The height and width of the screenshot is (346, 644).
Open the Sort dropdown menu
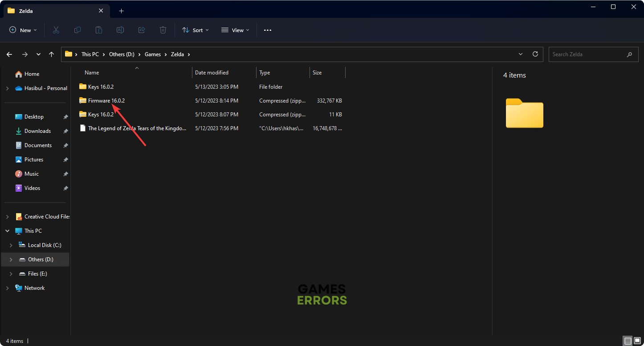tap(195, 30)
